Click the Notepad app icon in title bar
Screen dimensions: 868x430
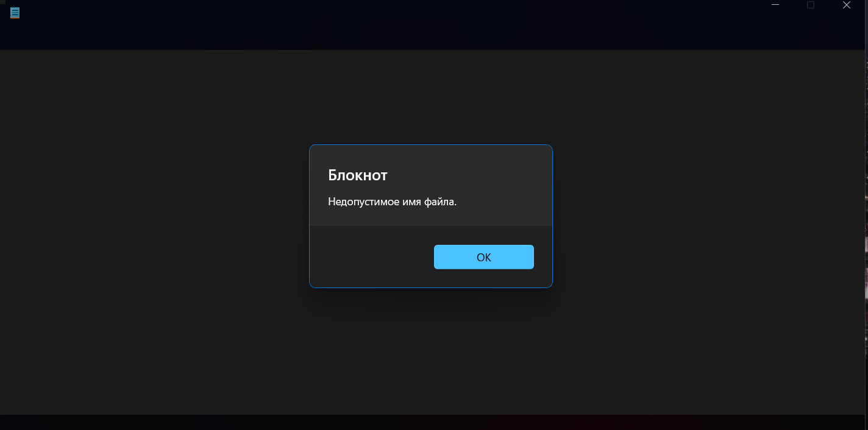click(x=15, y=13)
